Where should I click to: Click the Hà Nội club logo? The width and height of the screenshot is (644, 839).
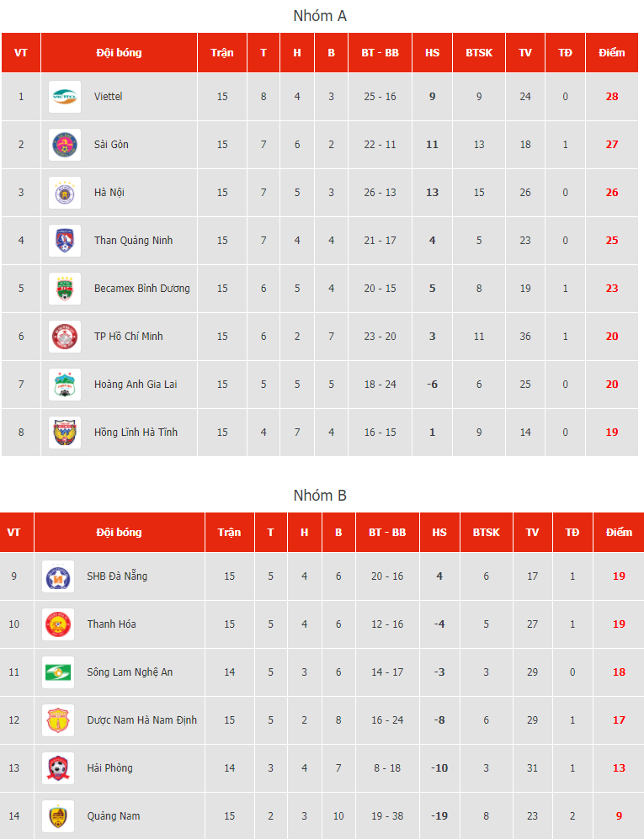tap(65, 193)
